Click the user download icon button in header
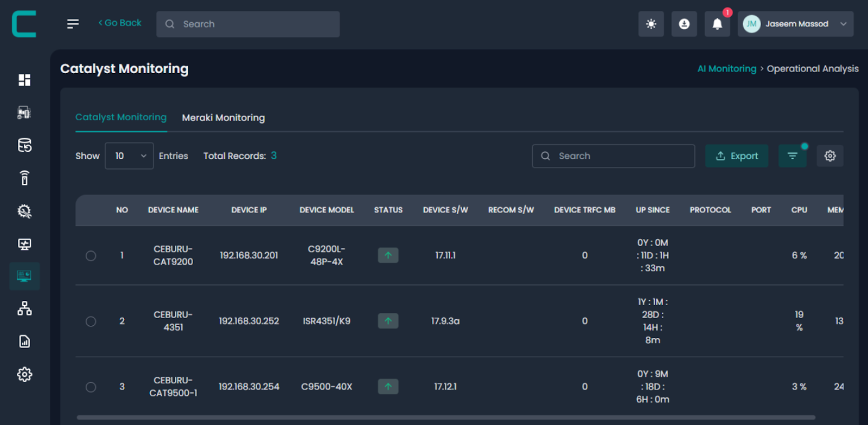 point(684,24)
